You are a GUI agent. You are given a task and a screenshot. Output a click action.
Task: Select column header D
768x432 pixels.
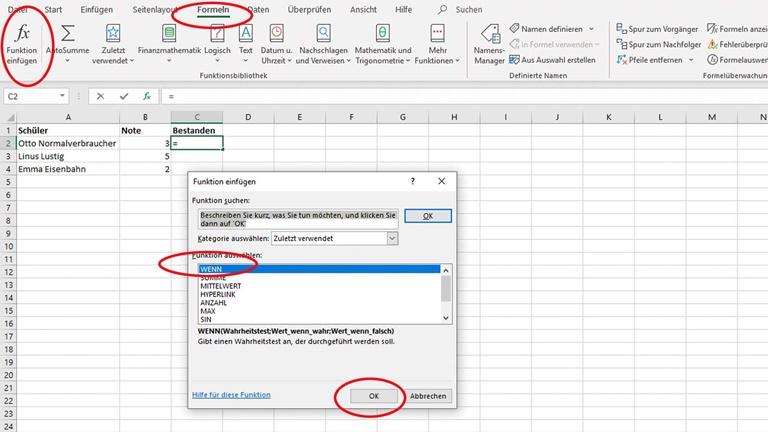pyautogui.click(x=248, y=117)
